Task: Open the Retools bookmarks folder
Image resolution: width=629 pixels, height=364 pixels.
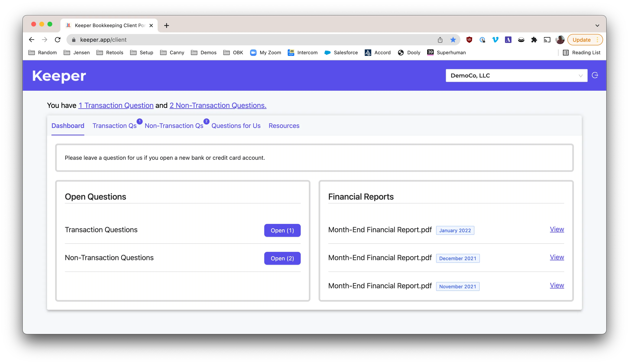Action: click(x=110, y=53)
